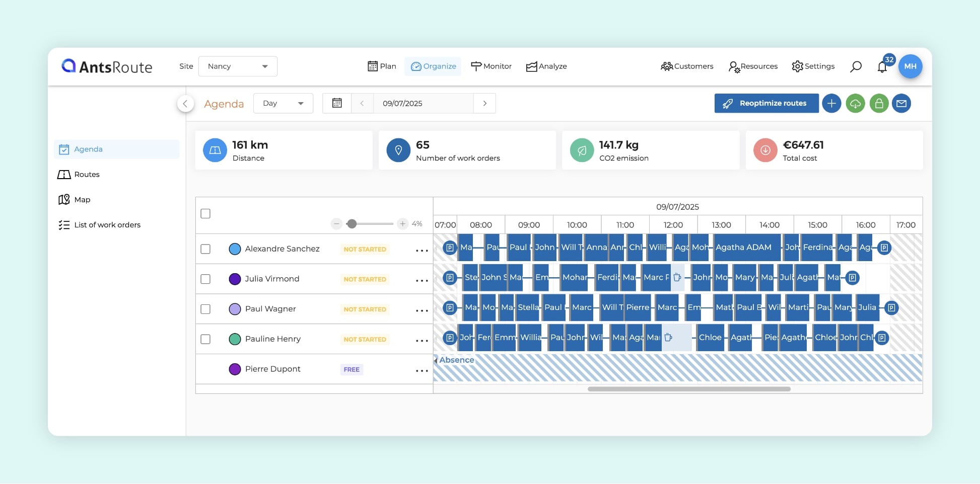Open Routes in the left sidebar
980x484 pixels.
point(87,175)
